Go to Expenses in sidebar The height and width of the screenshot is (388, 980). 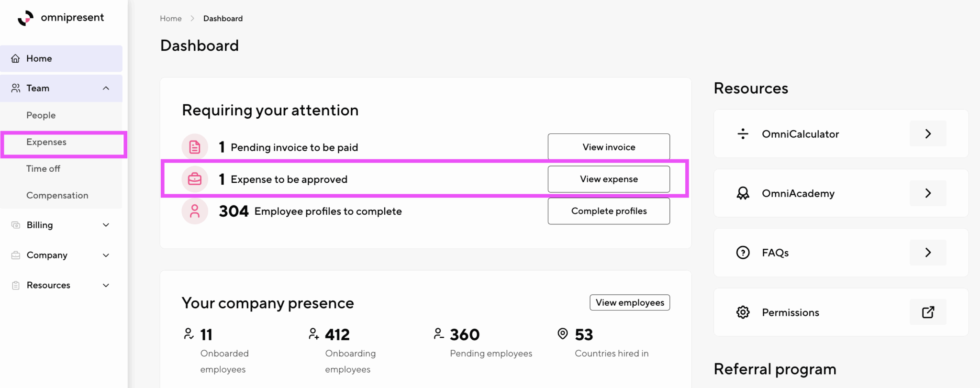(x=46, y=142)
